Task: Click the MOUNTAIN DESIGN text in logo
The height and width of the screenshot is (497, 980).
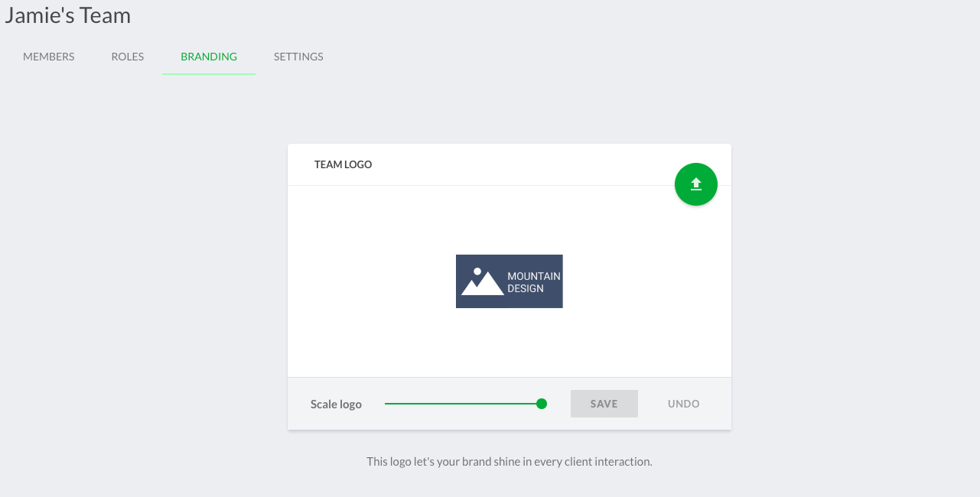Action: click(x=534, y=282)
